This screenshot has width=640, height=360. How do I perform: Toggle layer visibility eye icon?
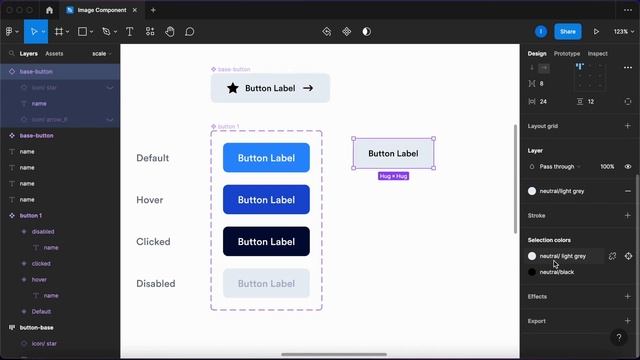[x=628, y=167]
